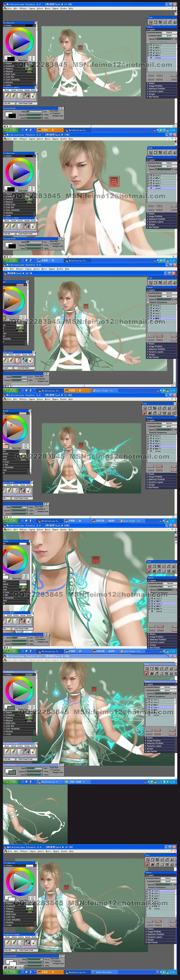The width and height of the screenshot is (180, 980).
Task: Click last brush icon in 33% window's Brushes palette
Action: click(x=33, y=226)
